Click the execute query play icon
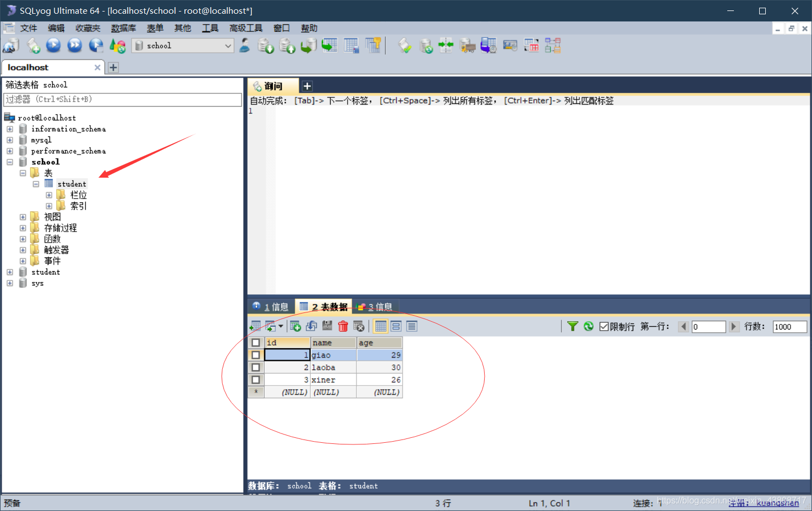The height and width of the screenshot is (511, 812). (53, 46)
